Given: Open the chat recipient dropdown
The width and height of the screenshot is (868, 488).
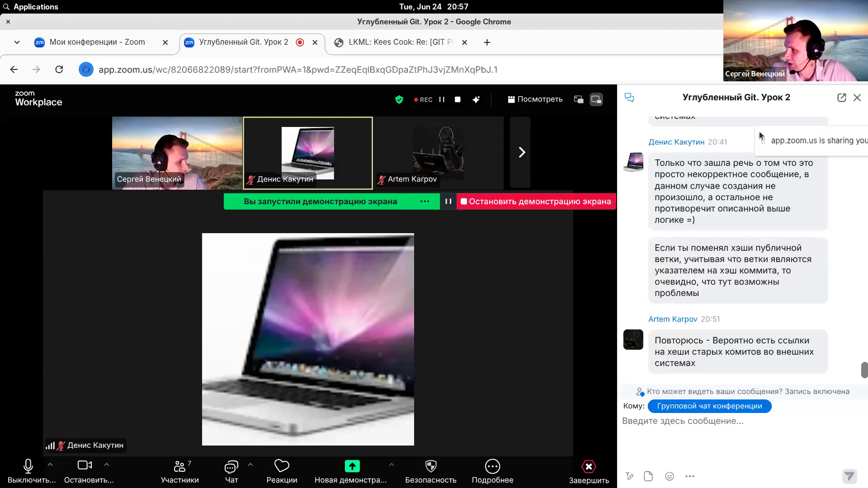Looking at the screenshot, I should click(x=709, y=406).
